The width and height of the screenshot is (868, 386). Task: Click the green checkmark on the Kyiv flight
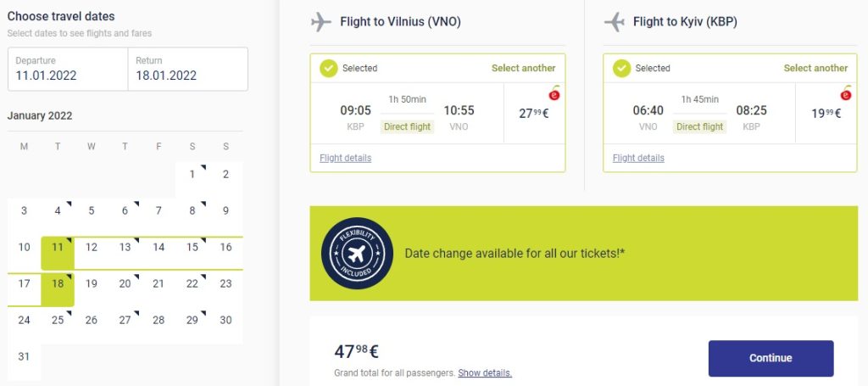point(621,68)
